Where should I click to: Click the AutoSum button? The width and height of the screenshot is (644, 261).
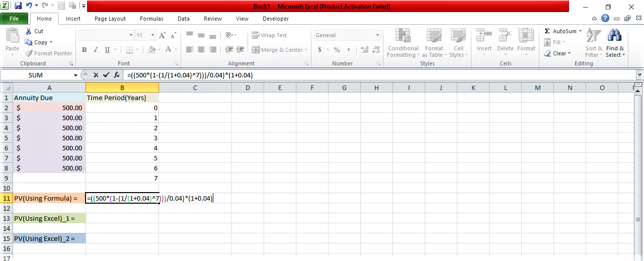(562, 31)
